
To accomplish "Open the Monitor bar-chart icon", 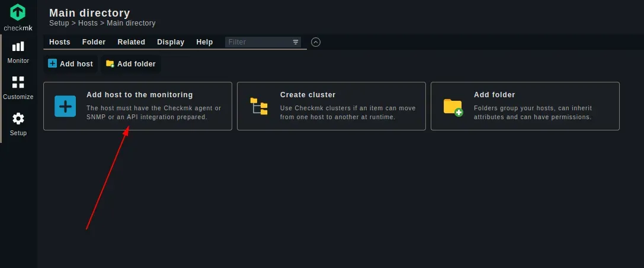I will (18, 46).
